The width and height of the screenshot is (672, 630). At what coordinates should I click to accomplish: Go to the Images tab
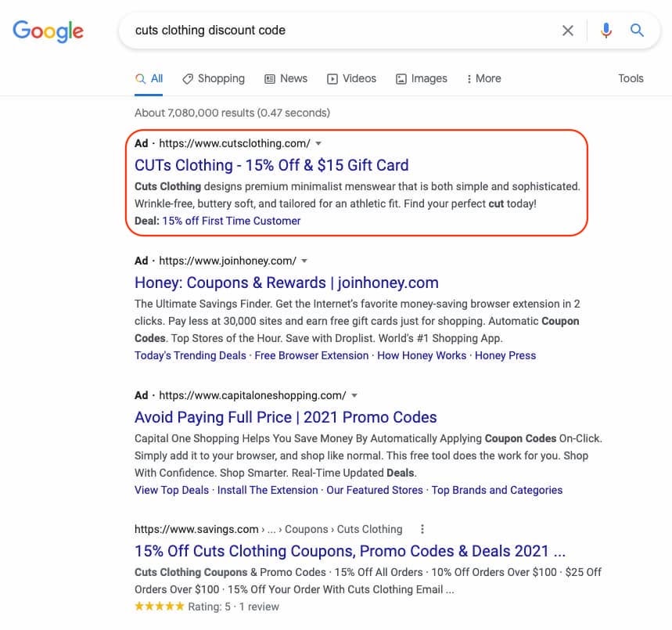pyautogui.click(x=422, y=78)
